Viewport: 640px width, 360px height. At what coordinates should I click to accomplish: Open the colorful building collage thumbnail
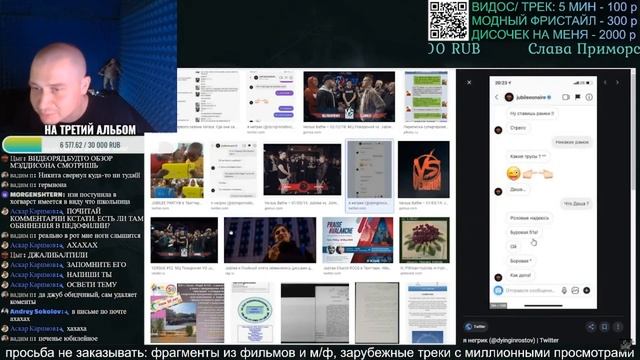point(187,313)
